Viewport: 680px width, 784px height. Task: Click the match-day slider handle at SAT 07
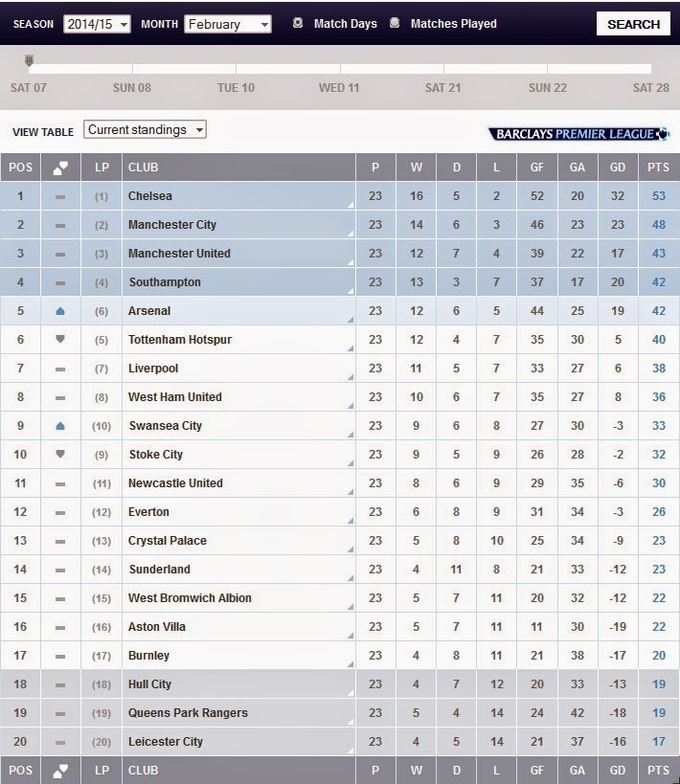(x=29, y=62)
